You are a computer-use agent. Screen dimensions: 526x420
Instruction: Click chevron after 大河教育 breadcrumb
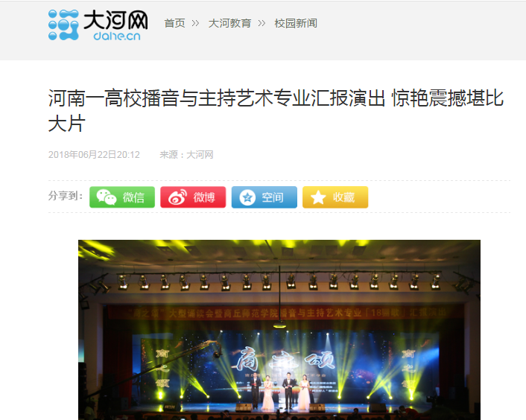click(262, 24)
